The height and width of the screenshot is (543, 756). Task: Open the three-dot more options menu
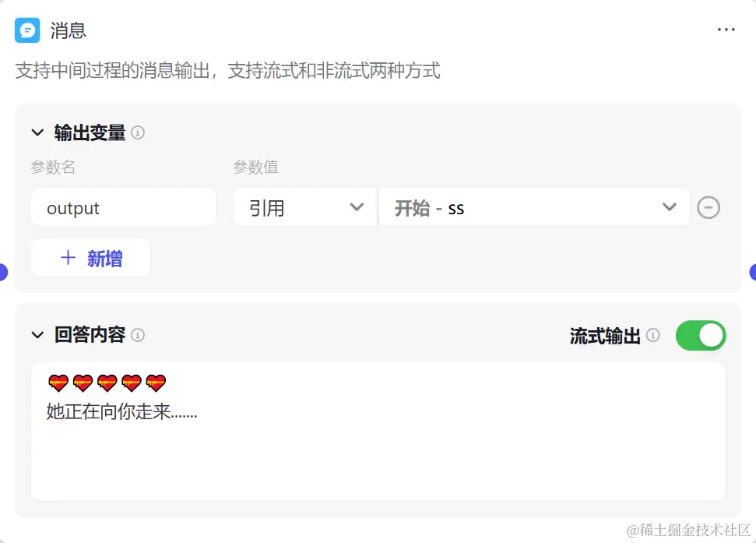click(726, 30)
